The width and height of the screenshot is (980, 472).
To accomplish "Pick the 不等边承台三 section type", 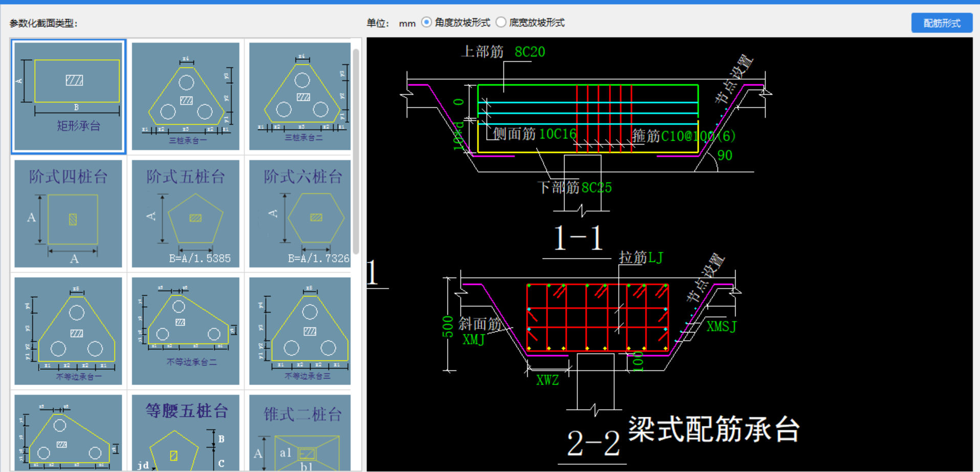I will click(300, 331).
